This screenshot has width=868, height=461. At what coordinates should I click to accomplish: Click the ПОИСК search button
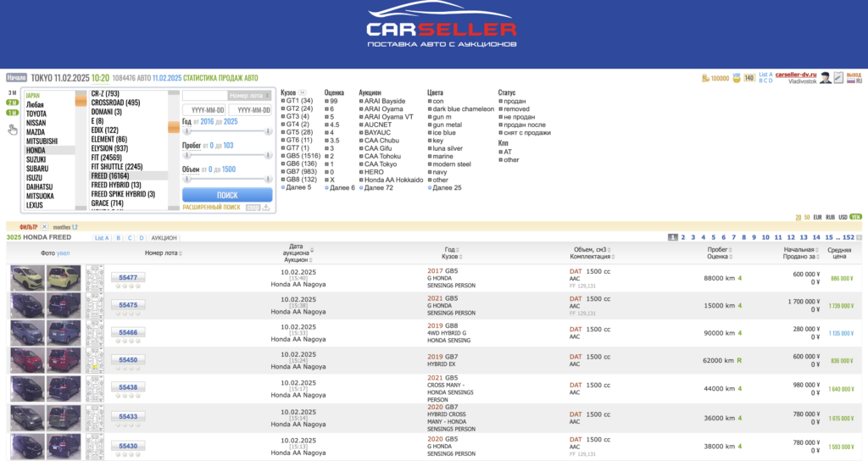[x=227, y=195]
